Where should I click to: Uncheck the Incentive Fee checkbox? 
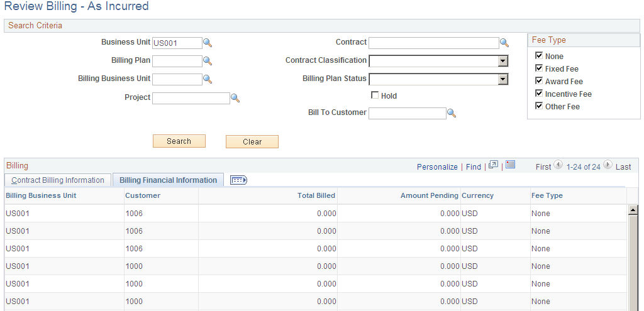pyautogui.click(x=539, y=93)
